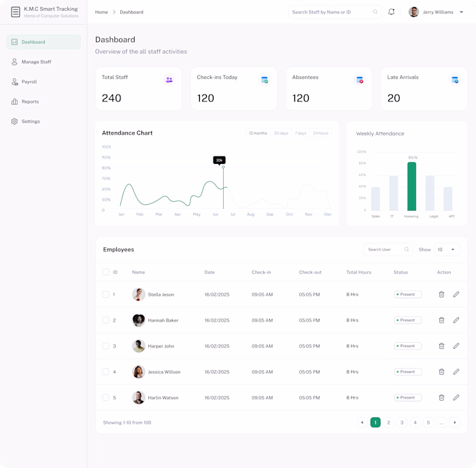Click the Total Staff people icon
Viewport: 476px width, 468px height.
[x=169, y=80]
